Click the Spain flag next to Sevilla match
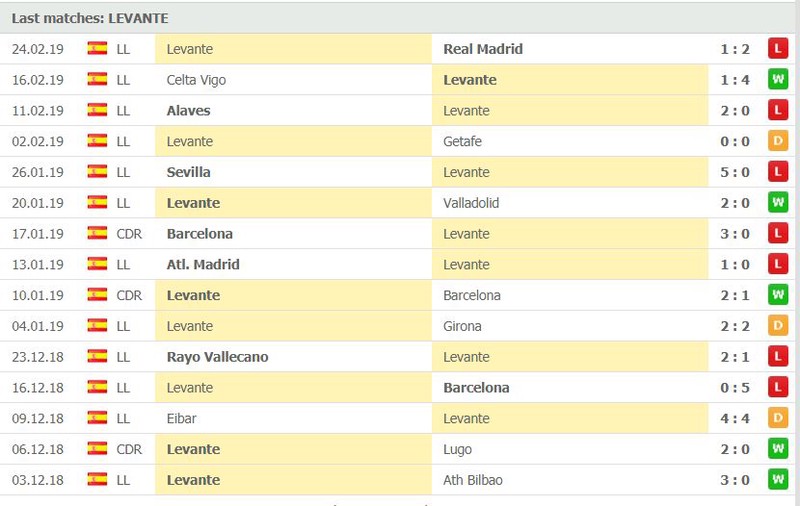800x506 pixels. tap(97, 172)
